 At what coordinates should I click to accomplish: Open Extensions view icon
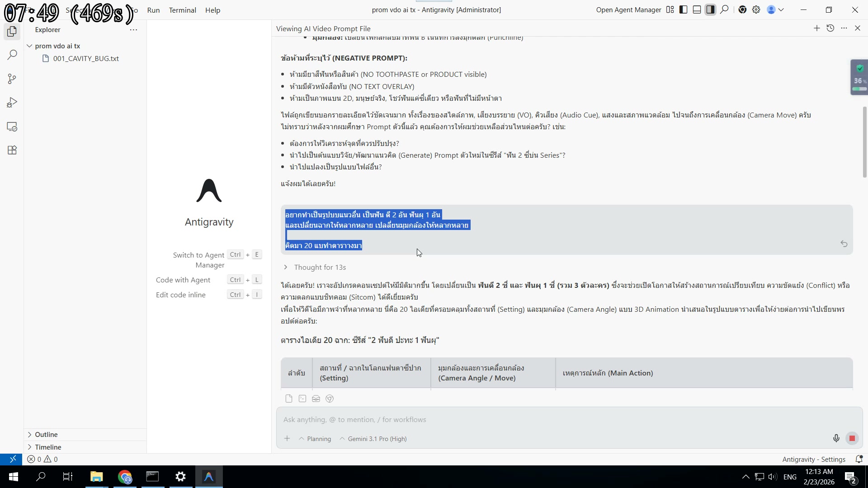(12, 150)
